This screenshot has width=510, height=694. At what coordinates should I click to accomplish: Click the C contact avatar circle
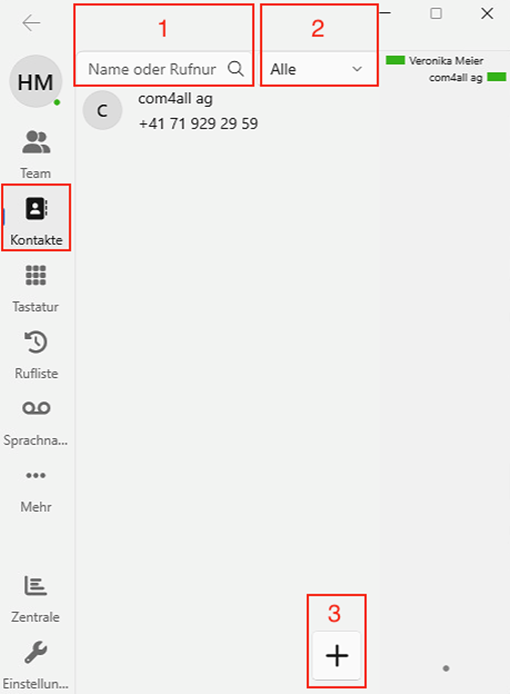click(102, 111)
